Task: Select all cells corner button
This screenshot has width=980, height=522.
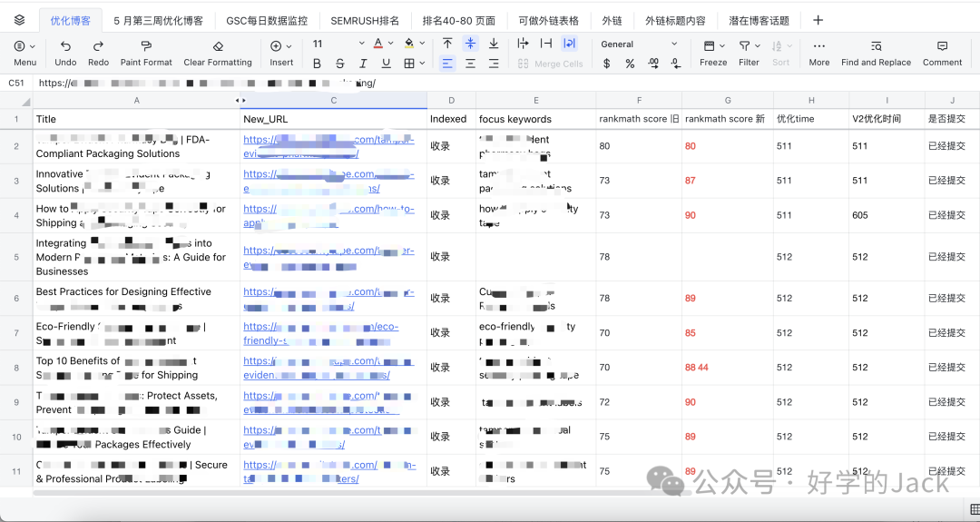Action: pos(16,100)
